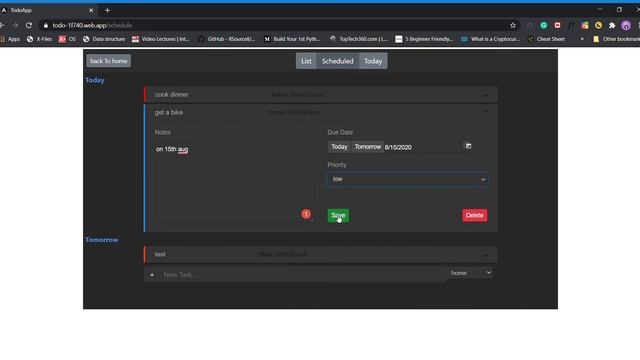This screenshot has width=640, height=360.
Task: Set due date with the Tomorrow button
Action: 367,147
